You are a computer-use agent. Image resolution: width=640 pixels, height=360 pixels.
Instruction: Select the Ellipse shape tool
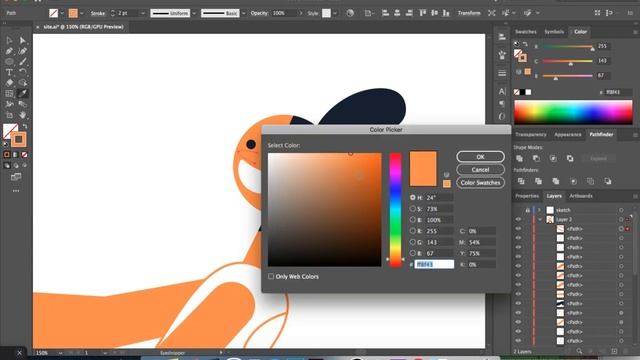point(9,62)
